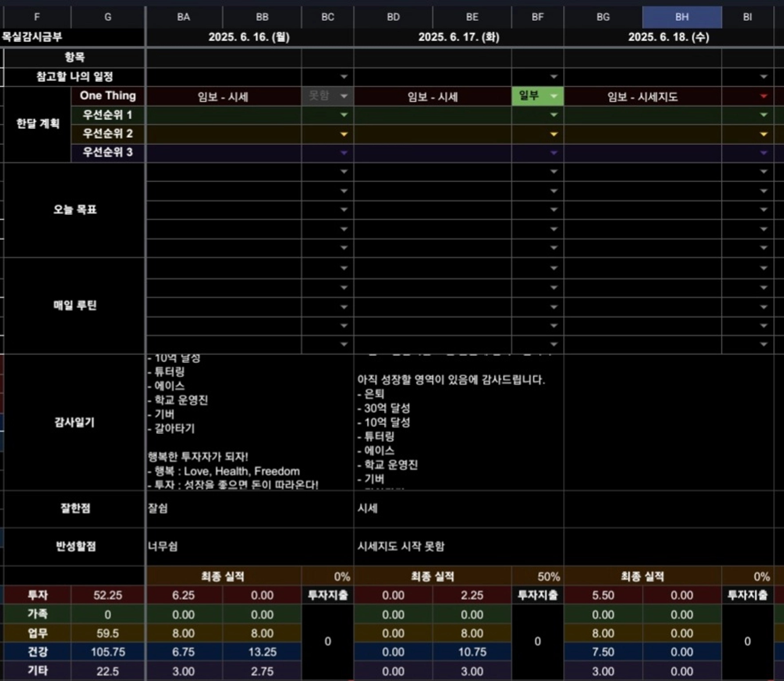This screenshot has height=681, width=784.
Task: Open the 못함 status dropdown for June 16
Action: coord(344,96)
